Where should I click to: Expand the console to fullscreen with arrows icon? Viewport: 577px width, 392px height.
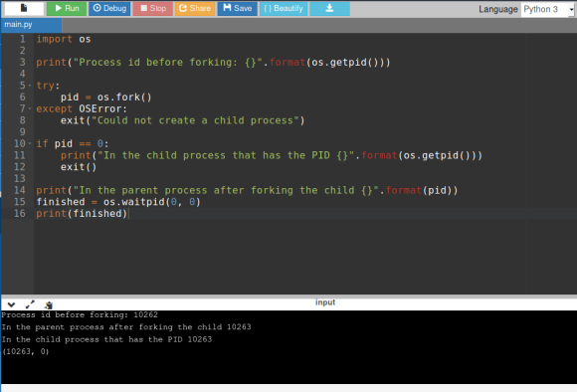[x=30, y=304]
